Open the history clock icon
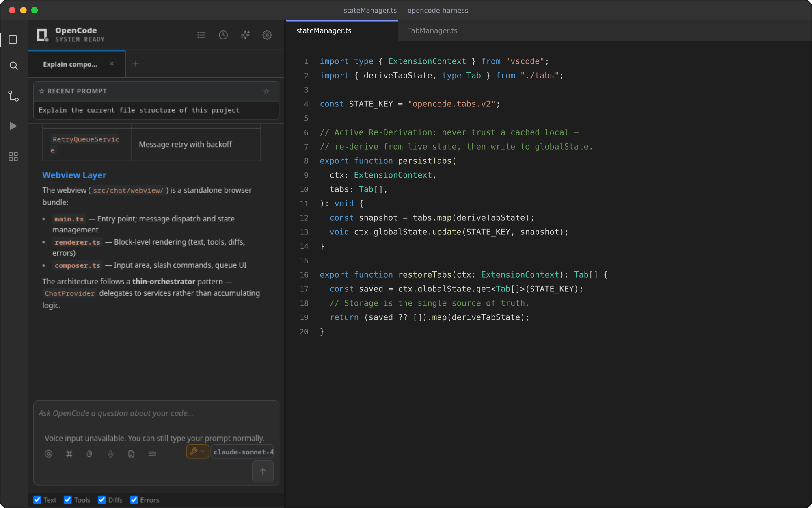 223,35
